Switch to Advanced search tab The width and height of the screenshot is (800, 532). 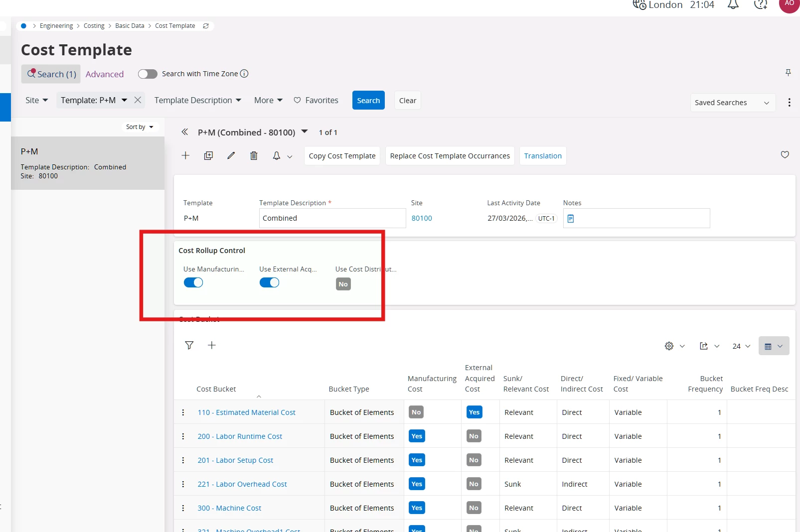click(104, 74)
